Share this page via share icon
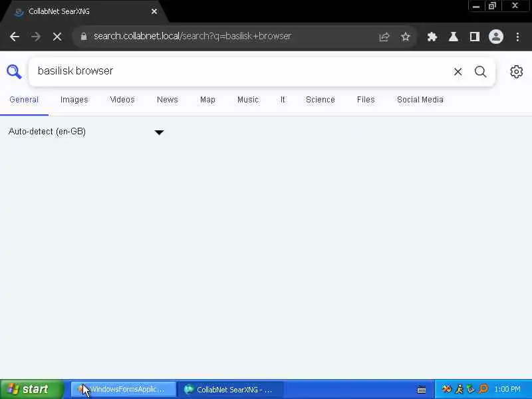This screenshot has width=532, height=399. coord(384,37)
